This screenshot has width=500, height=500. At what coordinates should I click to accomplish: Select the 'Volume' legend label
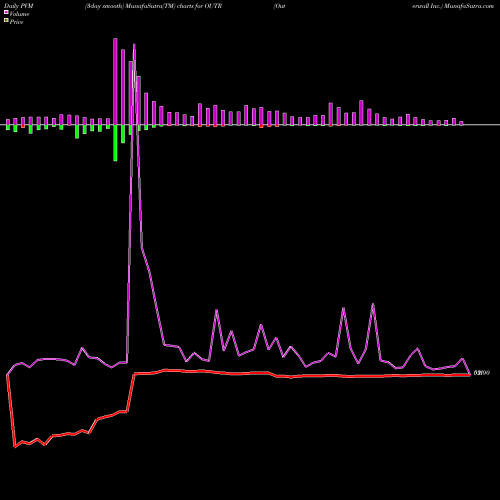tap(19, 14)
